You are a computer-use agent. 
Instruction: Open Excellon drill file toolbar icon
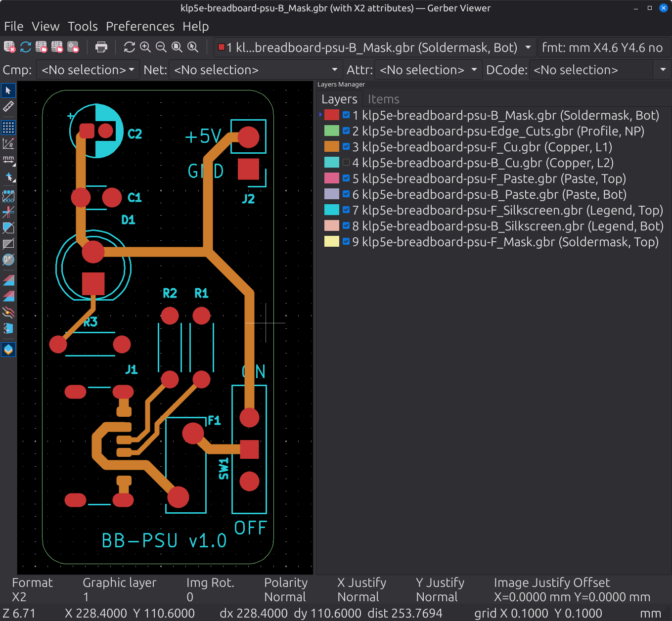[x=57, y=47]
